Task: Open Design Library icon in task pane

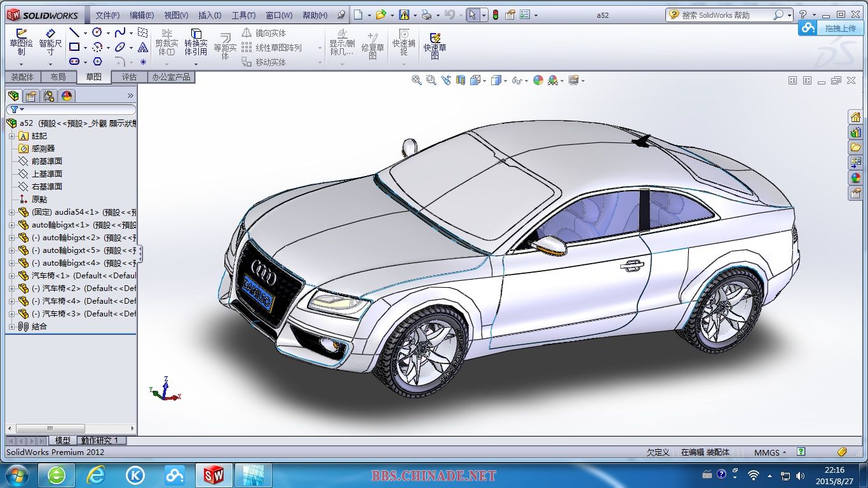Action: (x=855, y=132)
